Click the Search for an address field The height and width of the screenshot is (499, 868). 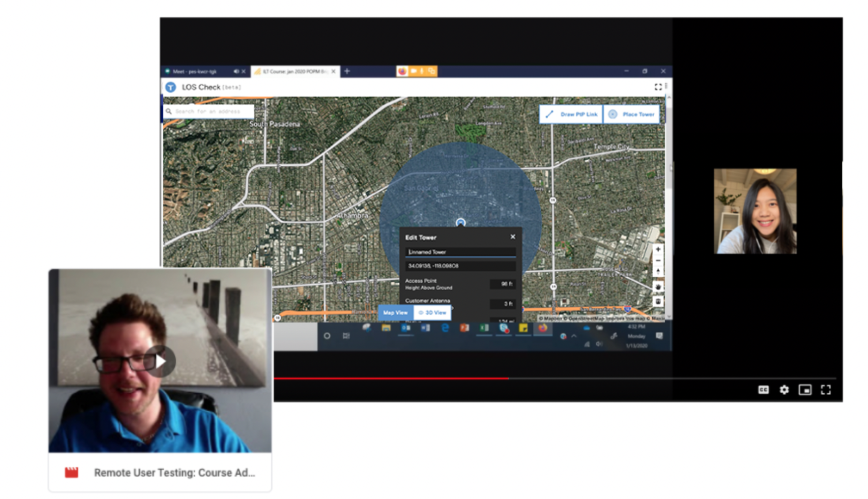point(209,111)
